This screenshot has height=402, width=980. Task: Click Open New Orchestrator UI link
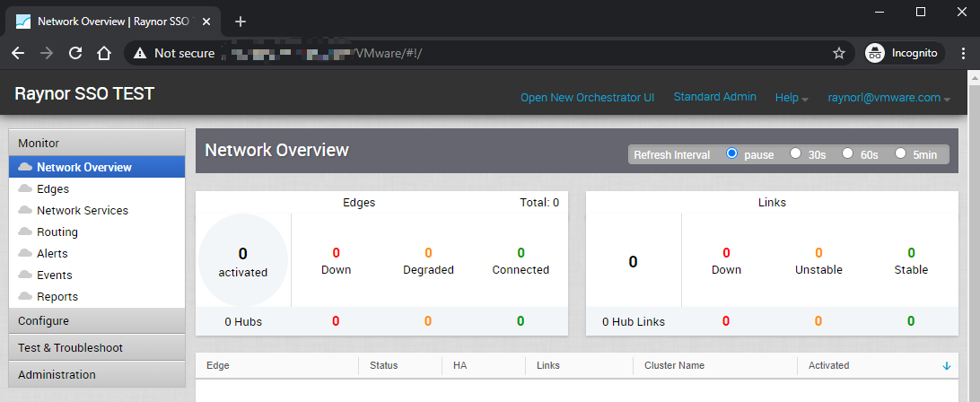point(588,98)
